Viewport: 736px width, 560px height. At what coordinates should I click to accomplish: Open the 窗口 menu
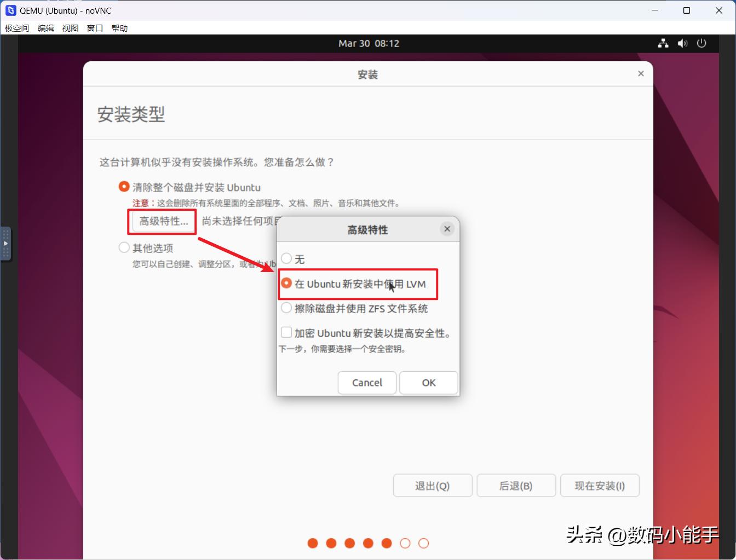(x=95, y=28)
